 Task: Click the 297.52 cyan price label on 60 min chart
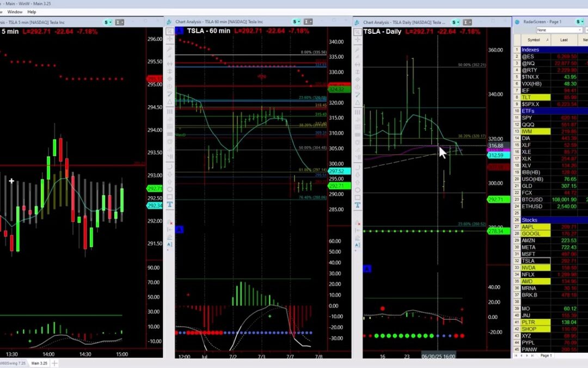tap(339, 171)
